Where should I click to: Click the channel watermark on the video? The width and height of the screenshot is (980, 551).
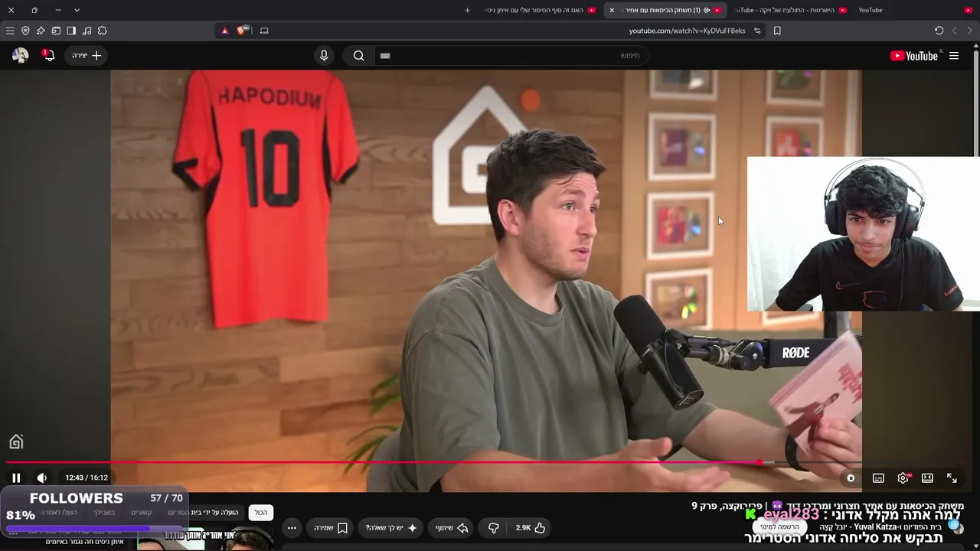coord(16,442)
